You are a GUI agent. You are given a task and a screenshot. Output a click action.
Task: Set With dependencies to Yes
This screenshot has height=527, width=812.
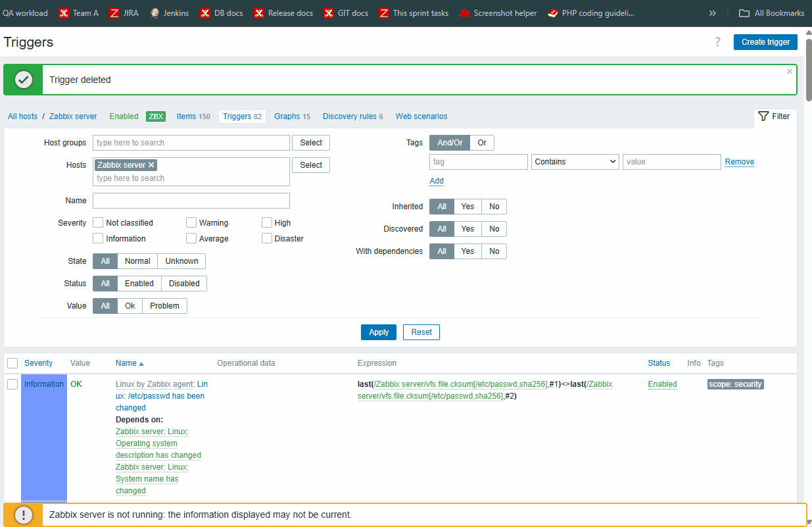(467, 251)
